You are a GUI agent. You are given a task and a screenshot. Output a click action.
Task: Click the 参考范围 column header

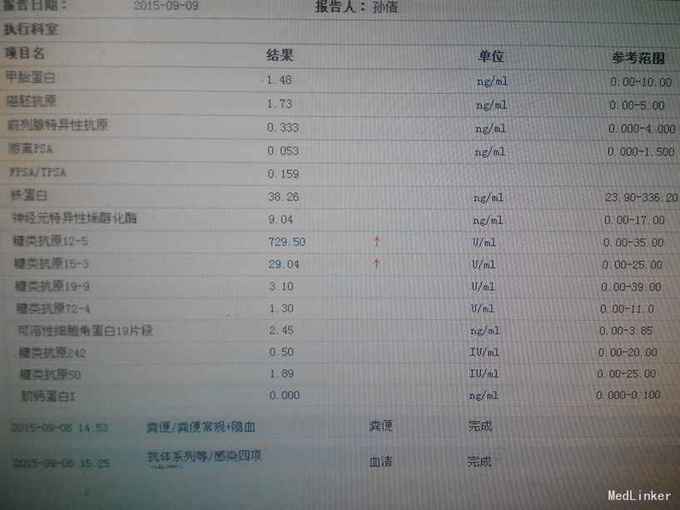638,58
